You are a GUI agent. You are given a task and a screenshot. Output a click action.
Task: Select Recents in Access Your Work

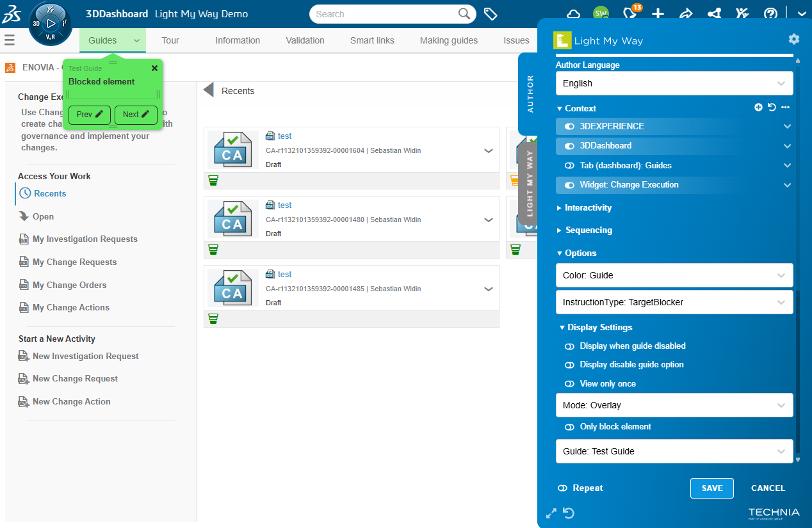point(50,193)
